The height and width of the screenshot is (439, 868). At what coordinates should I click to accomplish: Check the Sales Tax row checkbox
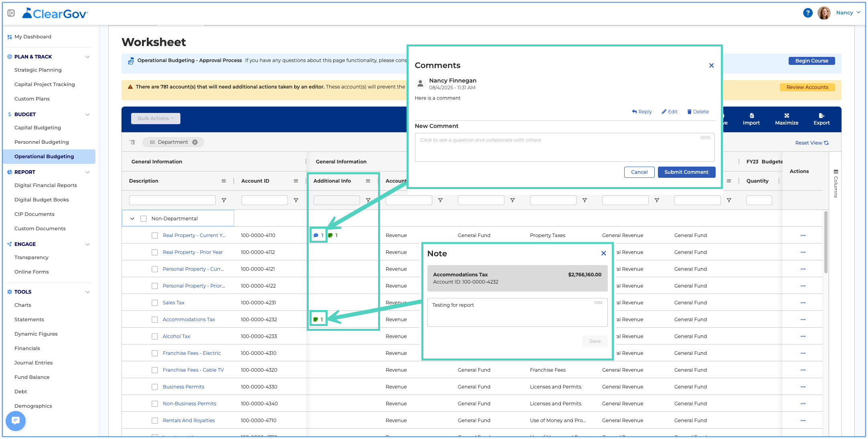coord(155,303)
